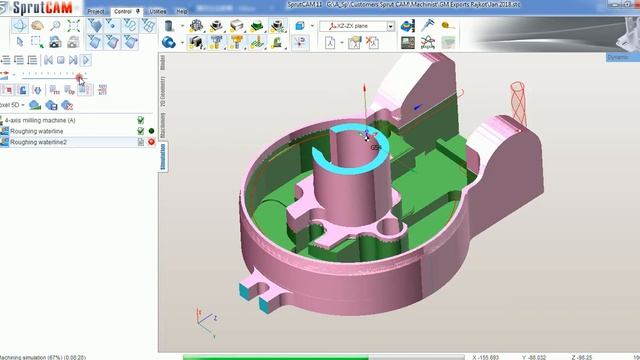Toggle the faces selection filter
This screenshot has height=360, width=640.
pos(95,26)
